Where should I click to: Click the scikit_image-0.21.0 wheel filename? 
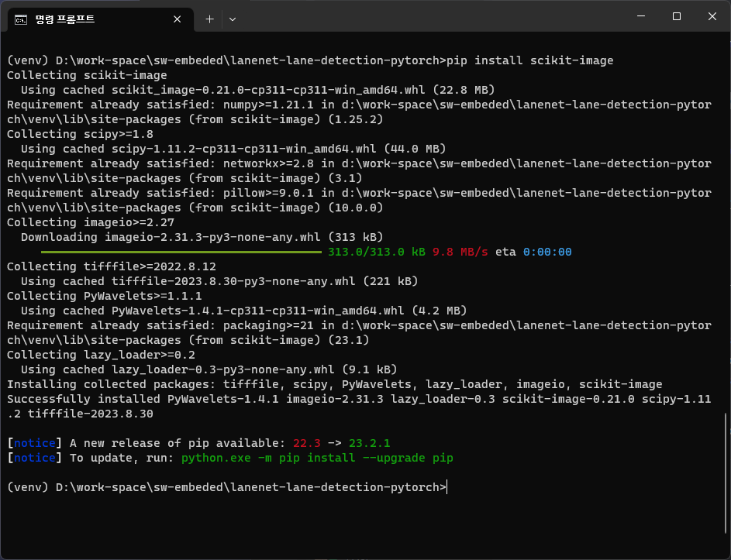click(x=268, y=90)
